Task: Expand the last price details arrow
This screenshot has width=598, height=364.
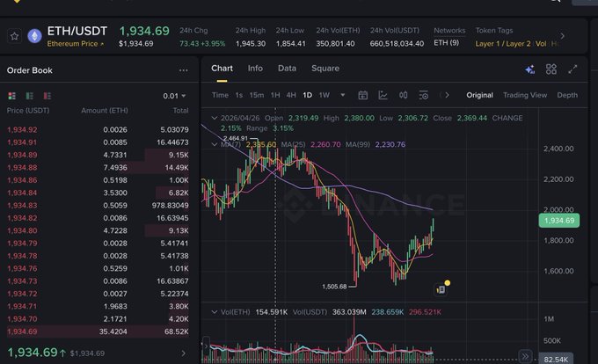Action: [184, 353]
